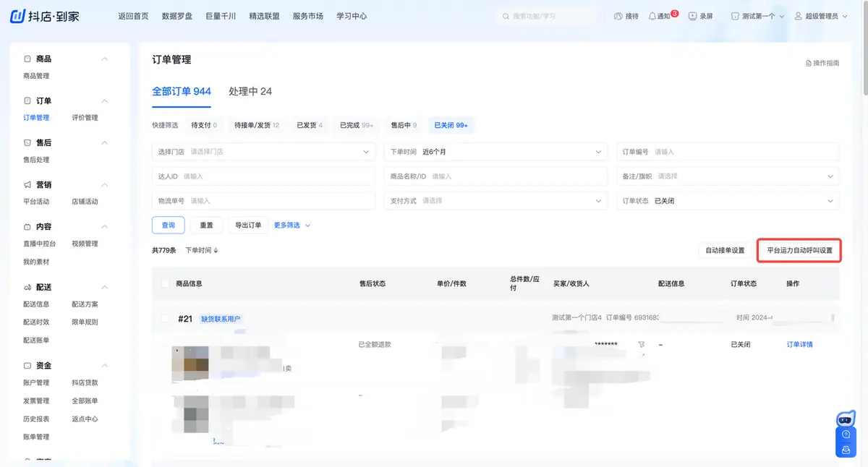Open the 通知 bell notifications

(652, 16)
